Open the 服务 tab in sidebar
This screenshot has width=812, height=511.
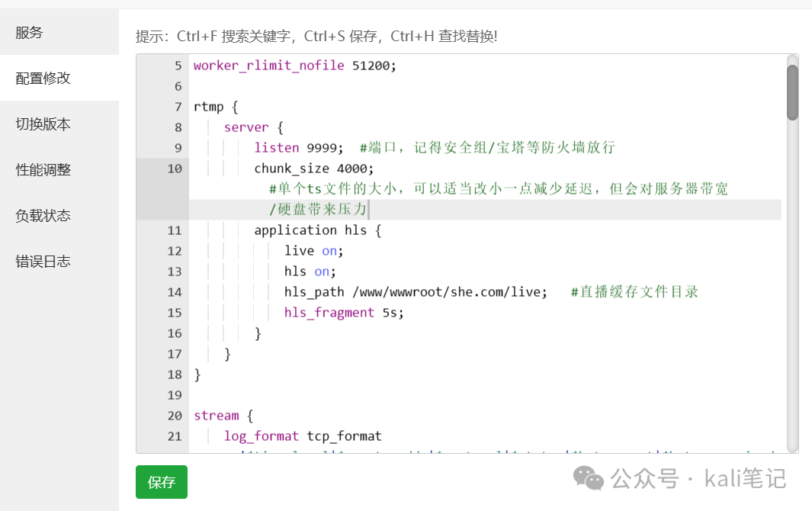click(x=30, y=33)
